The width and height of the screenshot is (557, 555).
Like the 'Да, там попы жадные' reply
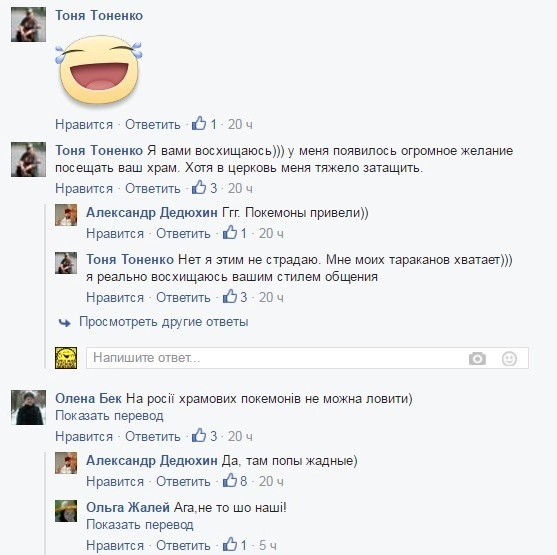(x=115, y=481)
